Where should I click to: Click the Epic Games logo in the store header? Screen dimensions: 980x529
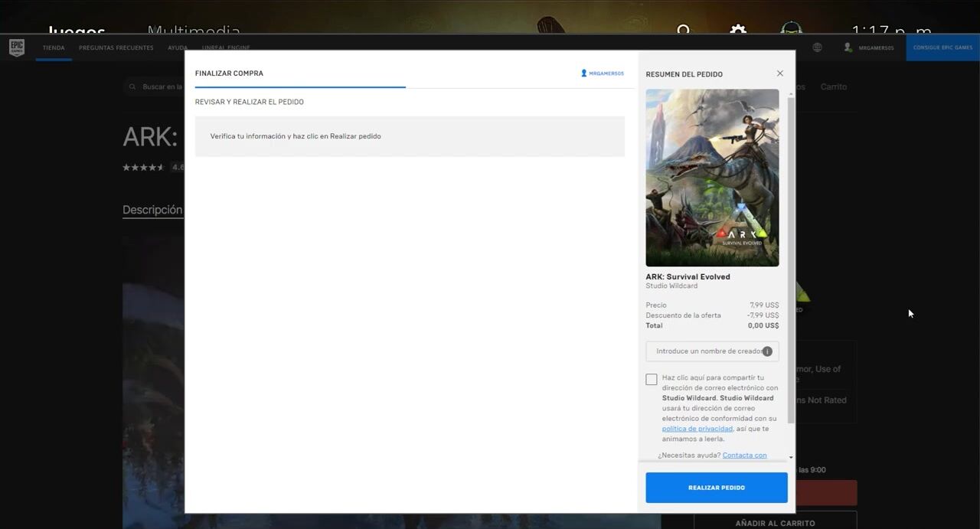[17, 47]
